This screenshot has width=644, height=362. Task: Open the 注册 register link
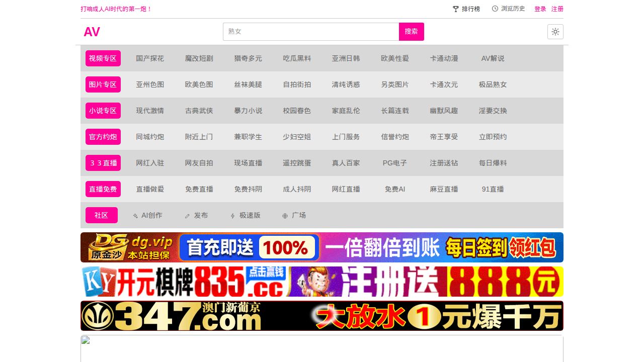click(x=557, y=9)
